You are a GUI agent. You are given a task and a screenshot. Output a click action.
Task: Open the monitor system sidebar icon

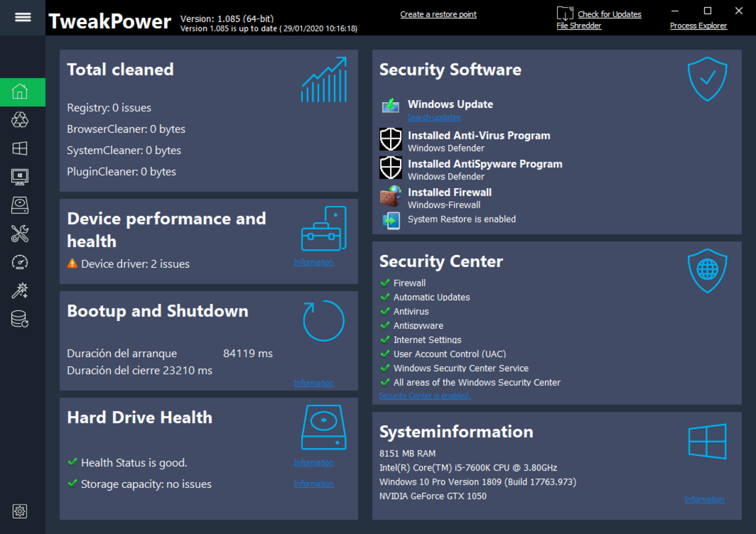pyautogui.click(x=20, y=177)
